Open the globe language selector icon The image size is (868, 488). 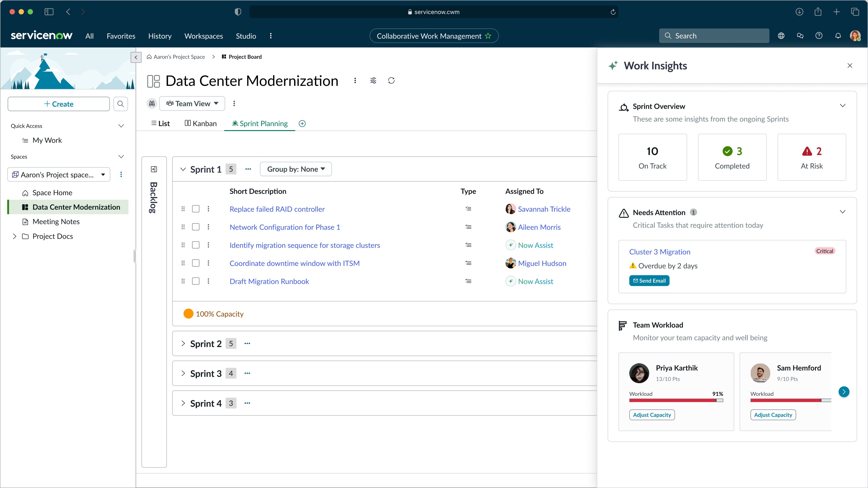781,36
